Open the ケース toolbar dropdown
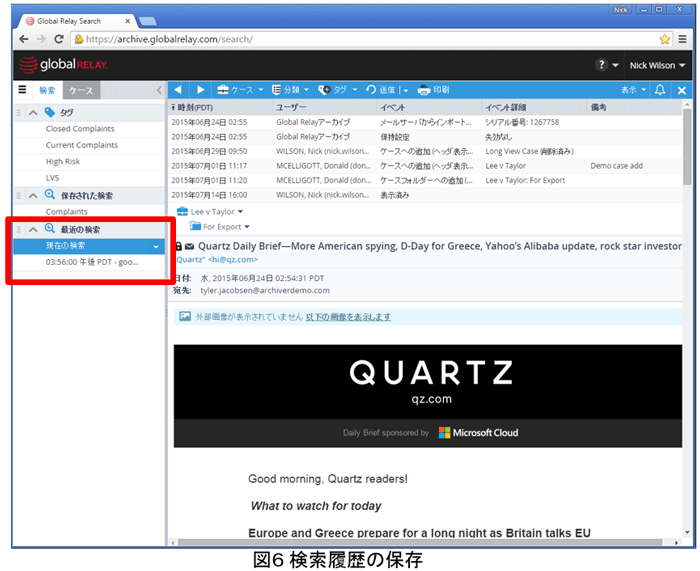 (240, 90)
